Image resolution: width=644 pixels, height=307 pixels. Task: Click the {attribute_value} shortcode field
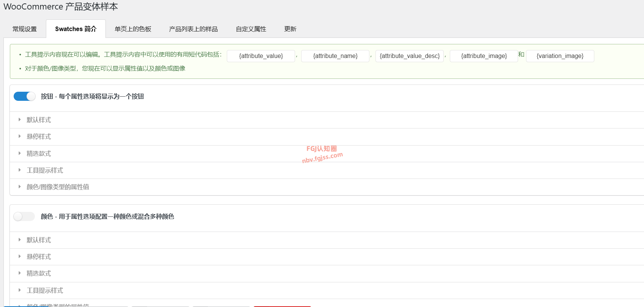261,56
